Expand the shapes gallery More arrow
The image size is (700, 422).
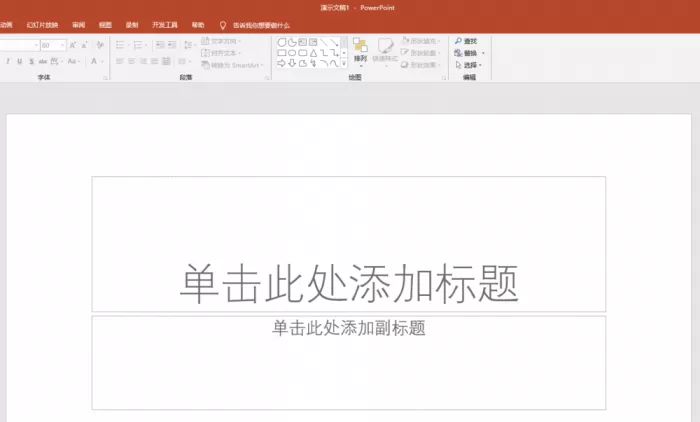pyautogui.click(x=344, y=63)
